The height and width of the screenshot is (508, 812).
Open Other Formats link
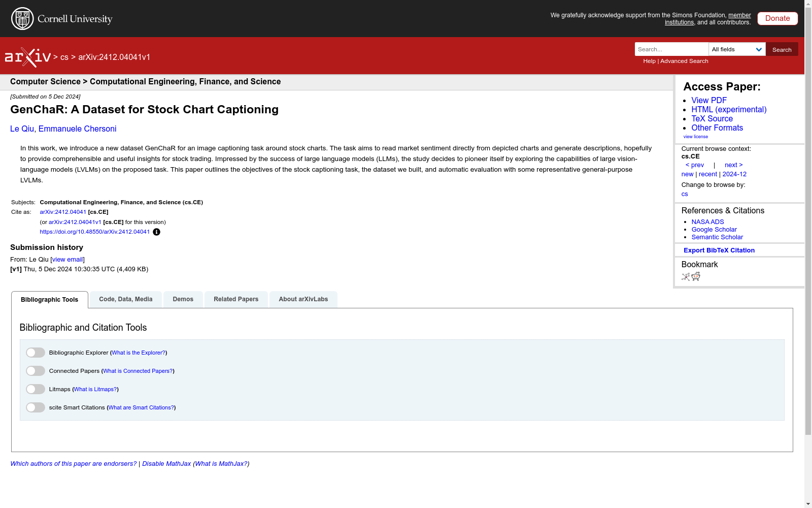pos(717,128)
